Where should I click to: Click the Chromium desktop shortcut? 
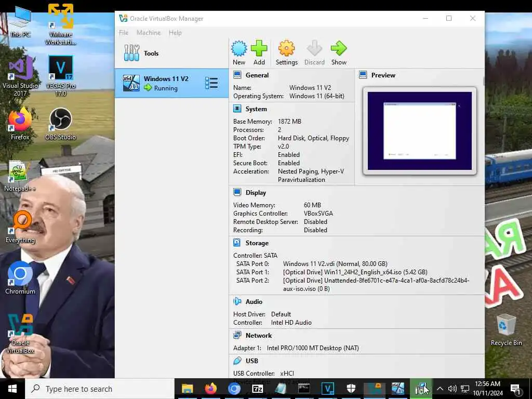point(20,278)
